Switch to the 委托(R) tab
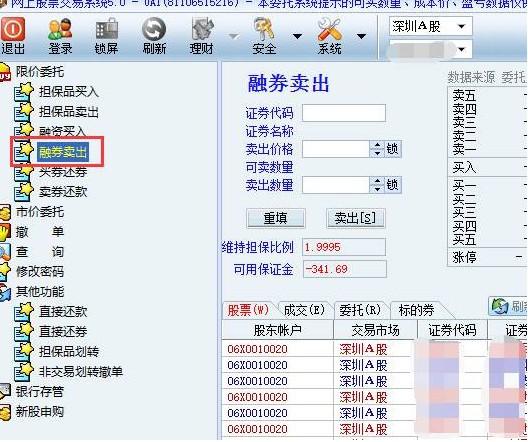This screenshot has height=442, width=528. point(360,310)
